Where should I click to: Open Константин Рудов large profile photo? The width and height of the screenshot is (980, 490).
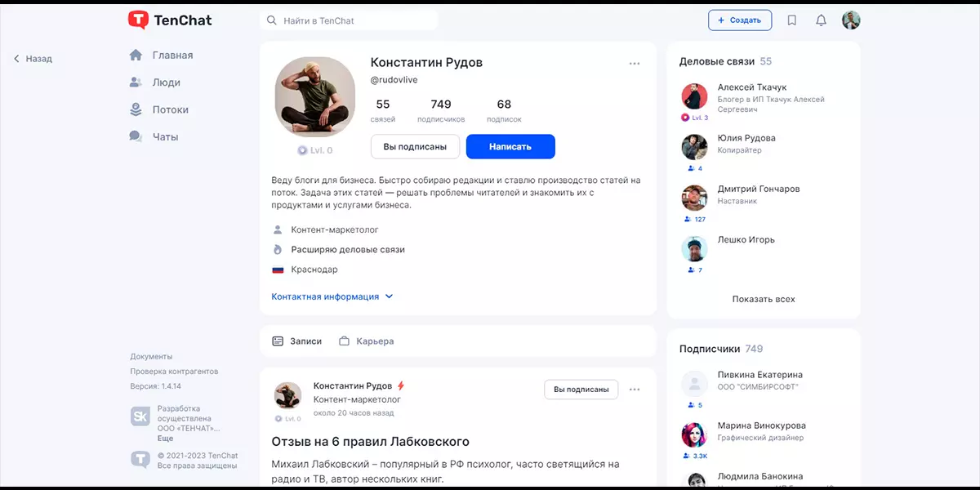(x=315, y=96)
